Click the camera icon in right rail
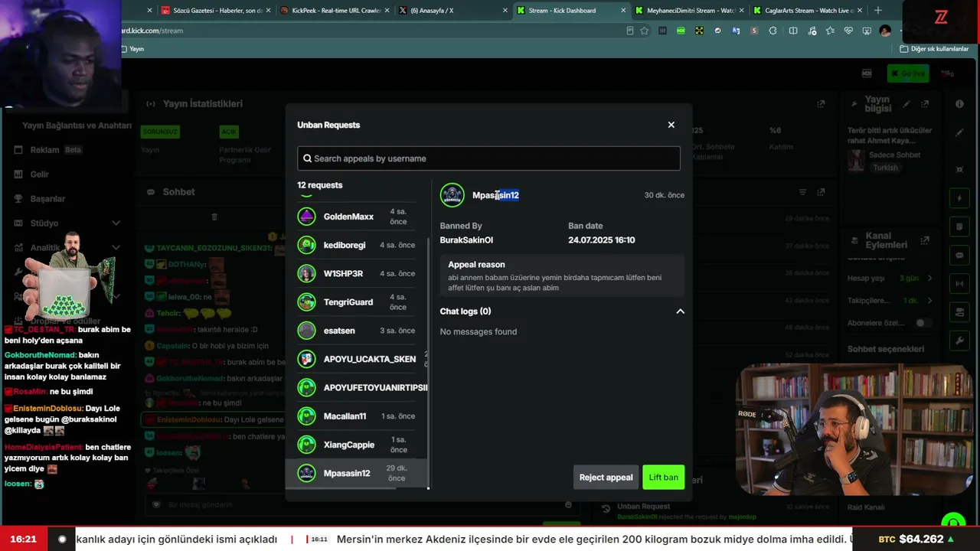The width and height of the screenshot is (980, 551). click(959, 312)
